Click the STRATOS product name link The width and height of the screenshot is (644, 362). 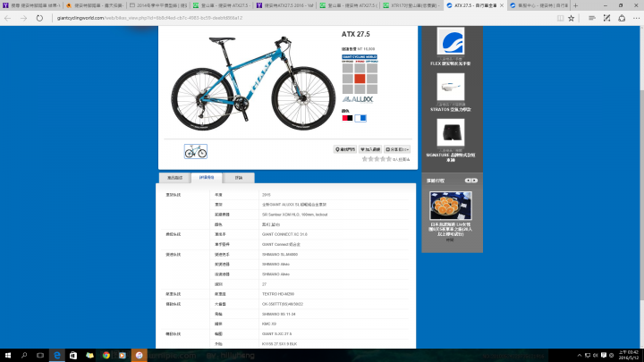click(x=451, y=110)
